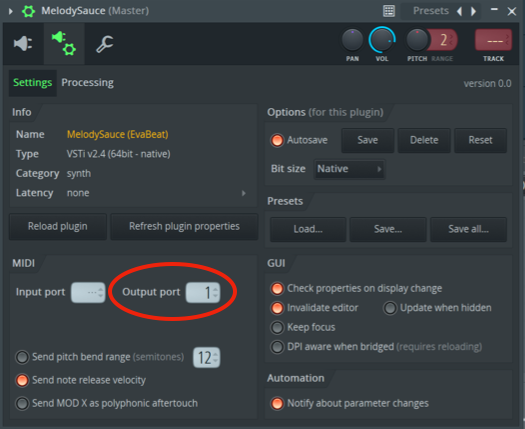Click the VOL knob
This screenshot has height=429, width=525.
point(382,40)
